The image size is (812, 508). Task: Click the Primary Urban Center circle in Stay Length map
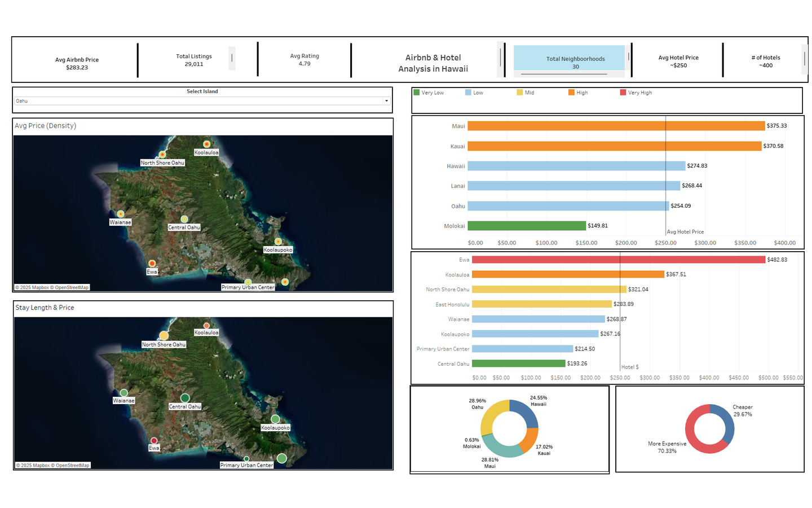click(246, 459)
